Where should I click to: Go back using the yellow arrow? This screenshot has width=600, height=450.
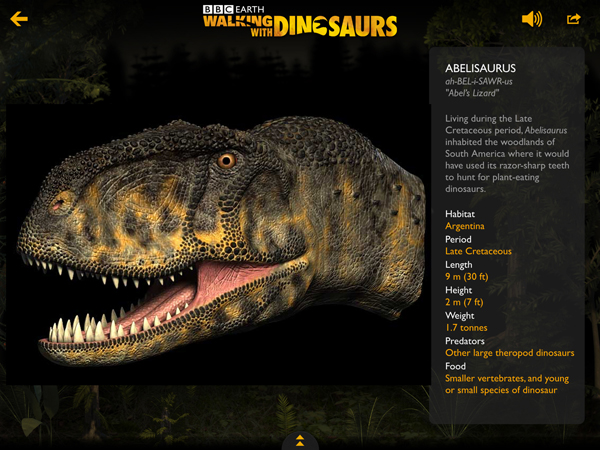[x=19, y=19]
